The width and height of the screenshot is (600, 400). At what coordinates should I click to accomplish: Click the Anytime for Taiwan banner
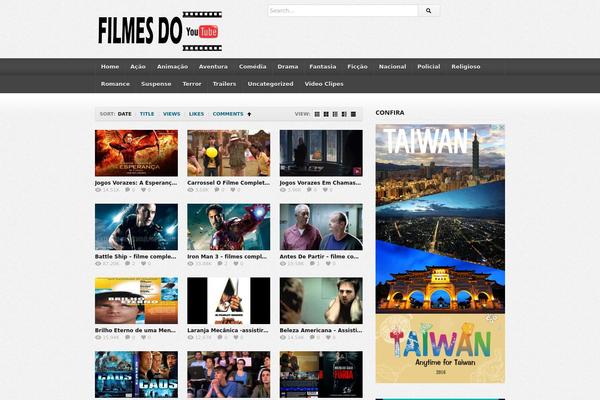440,348
